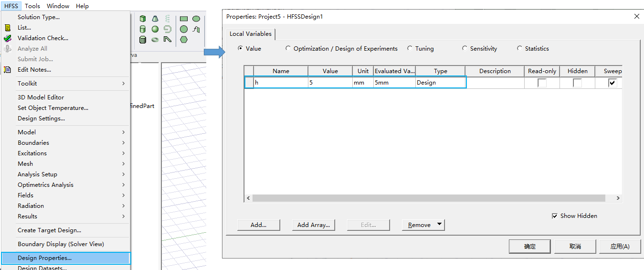This screenshot has height=270, width=644.
Task: Click scrollbar right arrow in variables table
Action: (618, 198)
